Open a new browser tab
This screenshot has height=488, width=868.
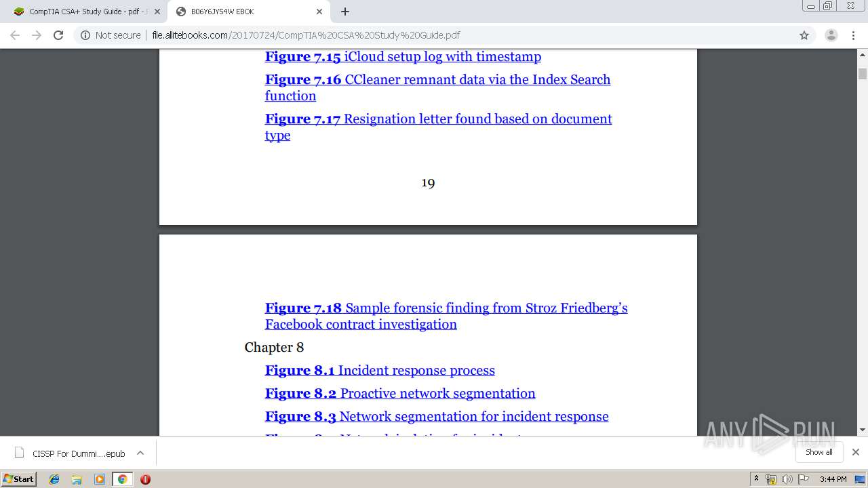345,12
